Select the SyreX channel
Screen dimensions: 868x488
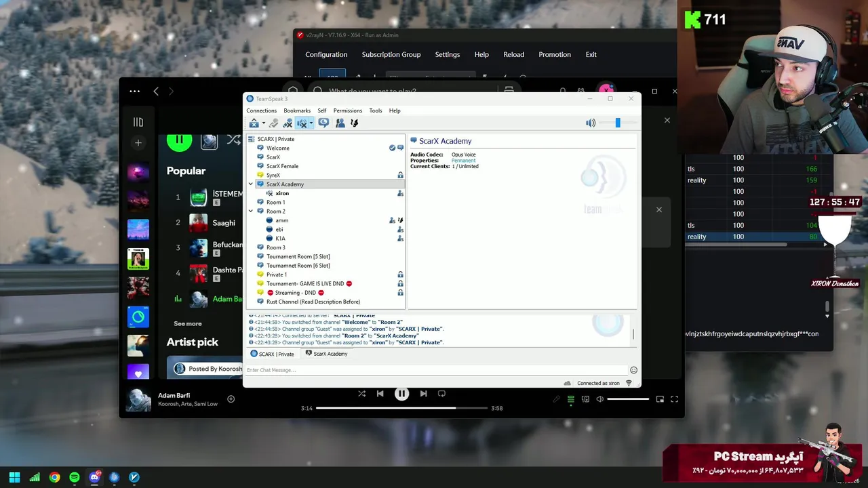[273, 175]
